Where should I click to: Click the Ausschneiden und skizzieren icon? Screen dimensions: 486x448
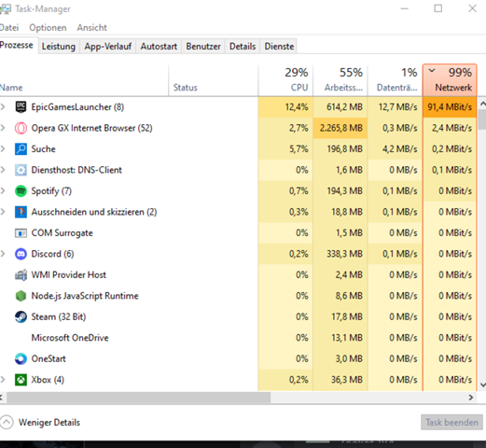tap(21, 212)
